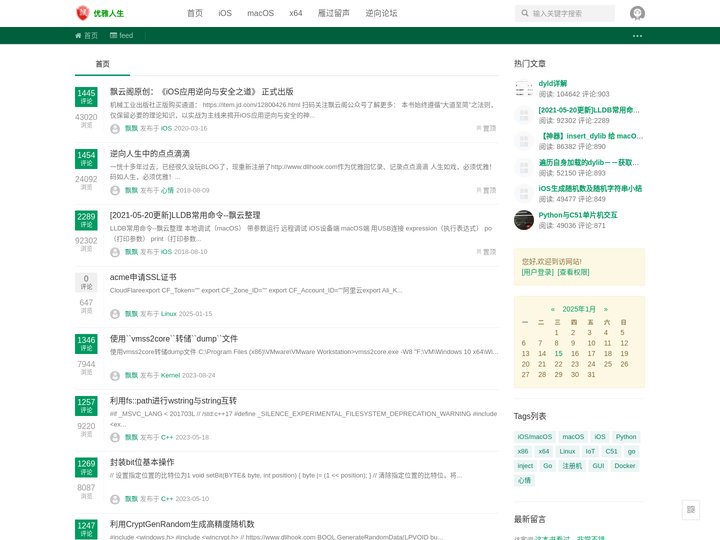Open hot article iOS生成随机数及随机字符串小结
The width and height of the screenshot is (720, 540).
590,189
